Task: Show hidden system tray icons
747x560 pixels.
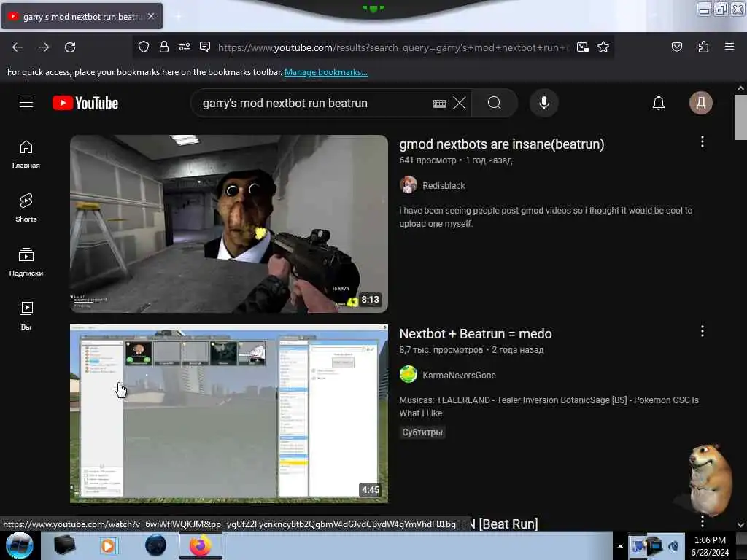Action: tap(620, 546)
